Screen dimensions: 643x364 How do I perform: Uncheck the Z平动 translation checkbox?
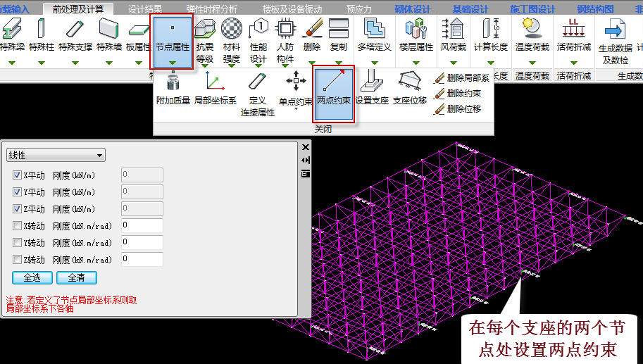(17, 209)
